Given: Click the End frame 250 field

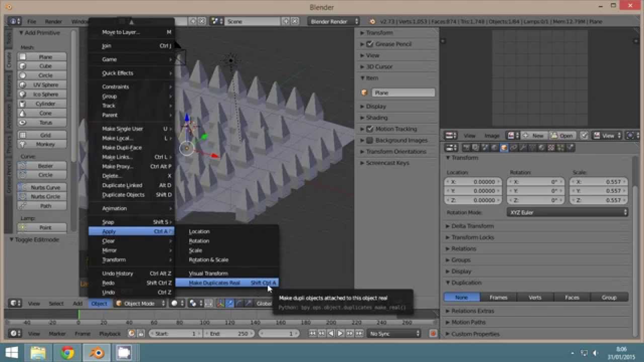Looking at the screenshot, I should (x=228, y=333).
